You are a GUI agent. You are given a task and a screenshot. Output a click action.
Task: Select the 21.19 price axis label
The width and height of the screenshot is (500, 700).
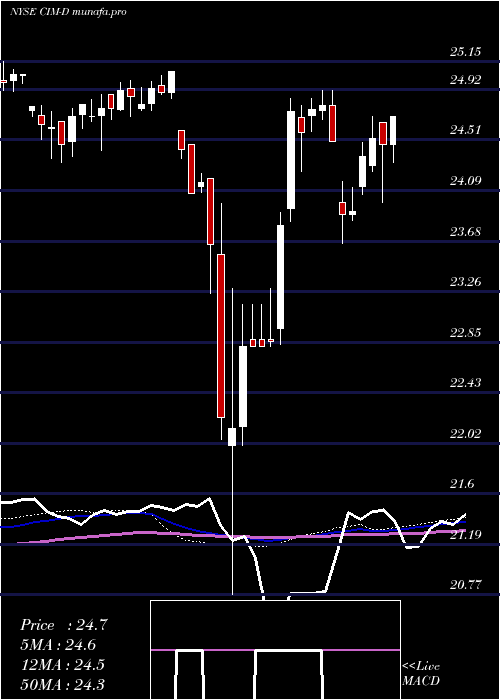pos(466,535)
